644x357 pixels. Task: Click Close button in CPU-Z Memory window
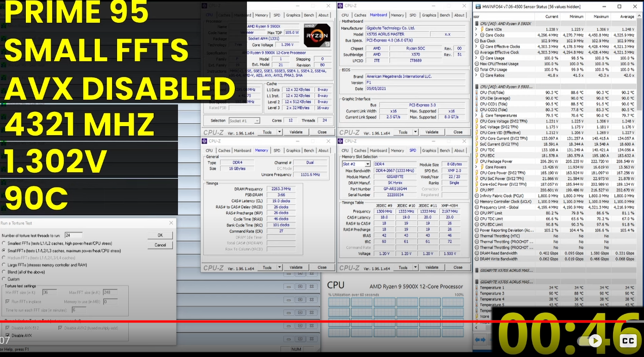[322, 267]
